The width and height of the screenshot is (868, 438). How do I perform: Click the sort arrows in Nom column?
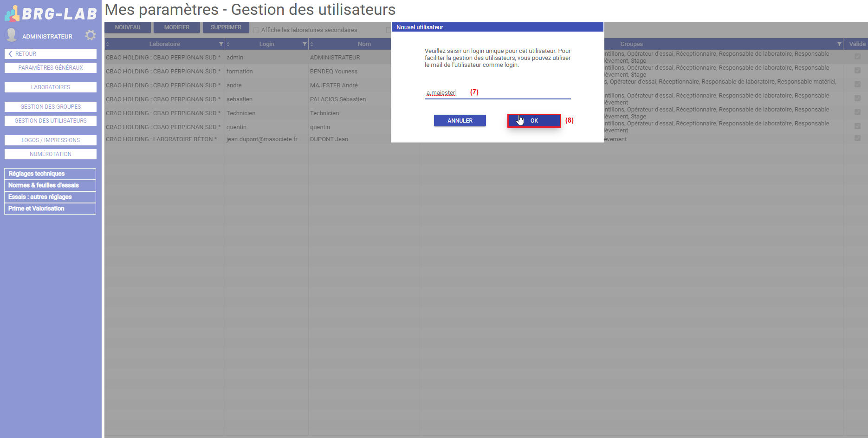pos(312,44)
